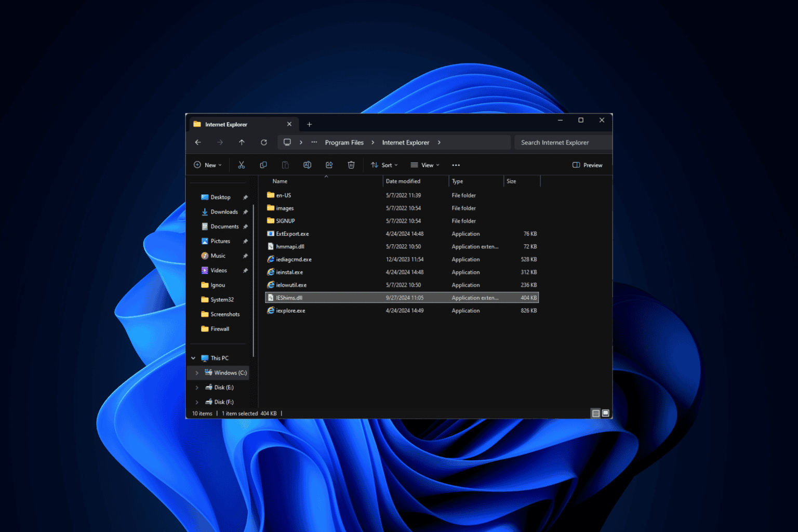Refresh the folder view
The width and height of the screenshot is (798, 532).
click(264, 142)
